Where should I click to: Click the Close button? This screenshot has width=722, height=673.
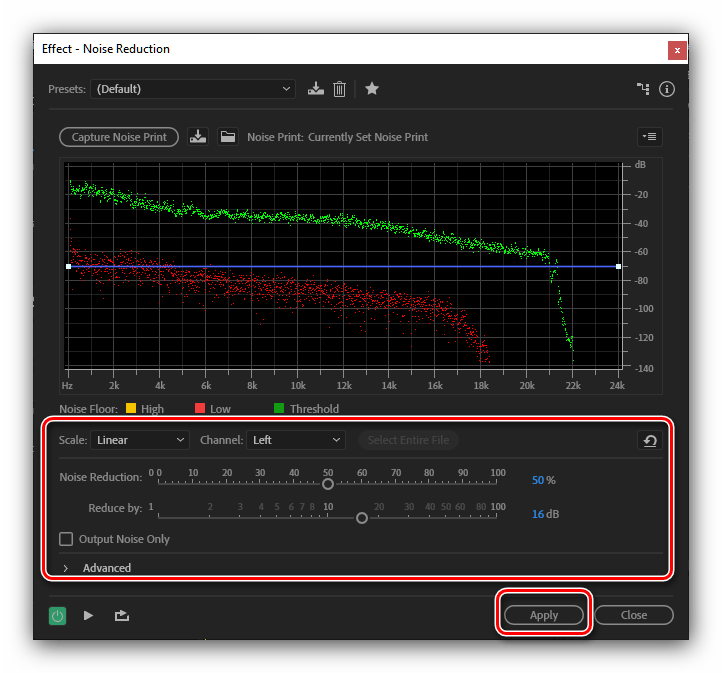[x=634, y=615]
